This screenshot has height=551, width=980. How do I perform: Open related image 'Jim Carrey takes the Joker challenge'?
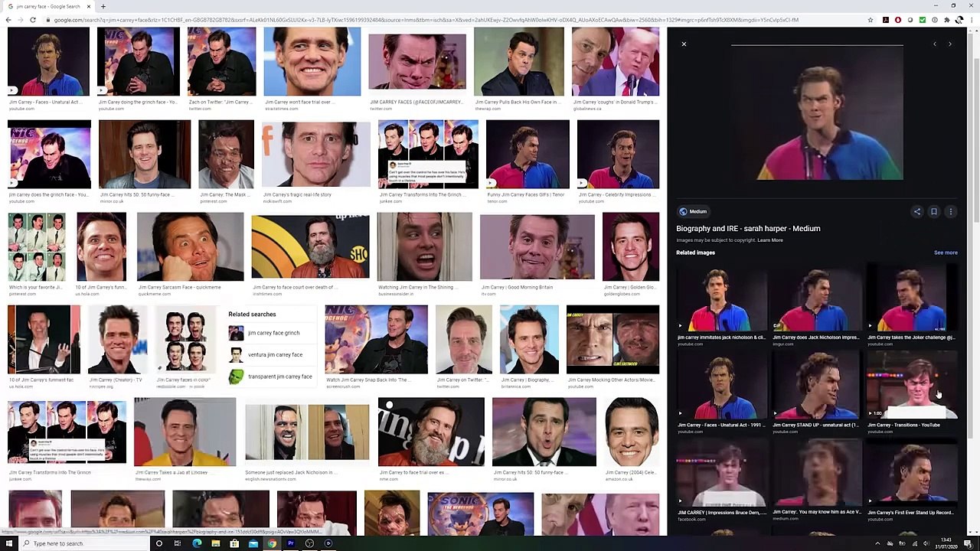(912, 299)
